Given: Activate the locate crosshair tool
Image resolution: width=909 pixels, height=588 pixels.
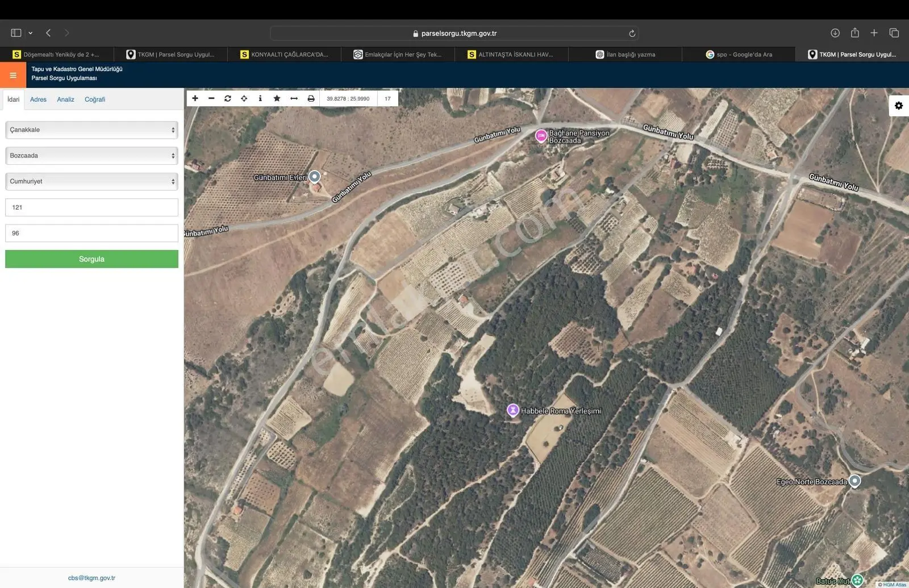Looking at the screenshot, I should [244, 98].
